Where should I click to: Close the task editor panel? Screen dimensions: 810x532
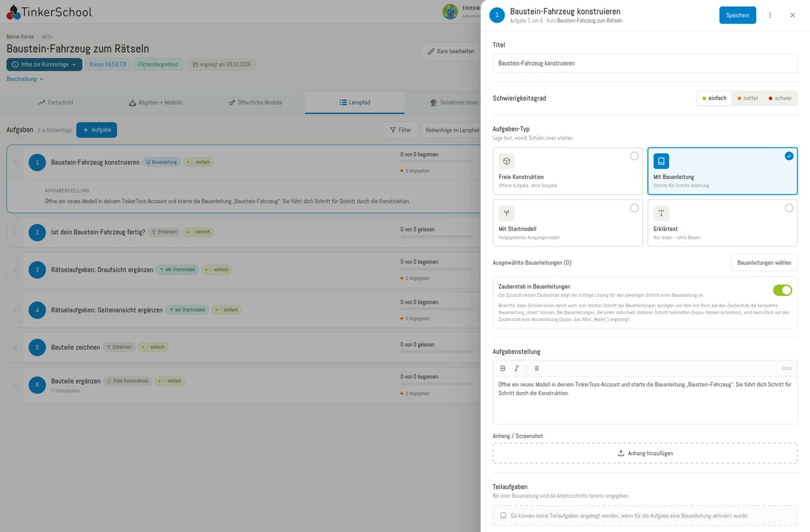(x=793, y=15)
